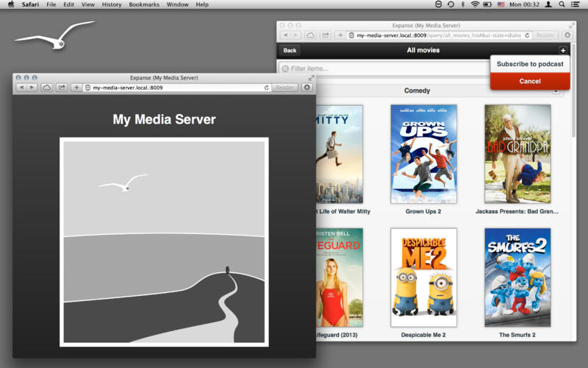Open the File menu
Screen dimensions: 588x368
(51, 4)
